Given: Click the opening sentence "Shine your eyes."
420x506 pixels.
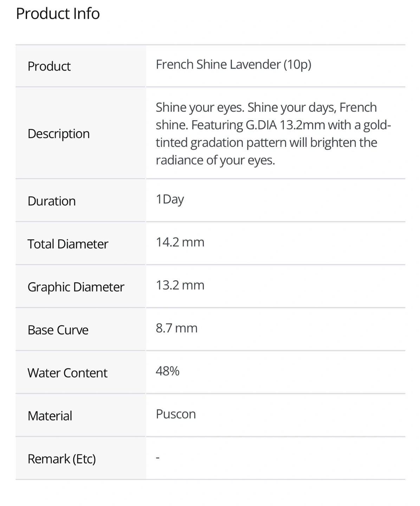Looking at the screenshot, I should pyautogui.click(x=200, y=108).
